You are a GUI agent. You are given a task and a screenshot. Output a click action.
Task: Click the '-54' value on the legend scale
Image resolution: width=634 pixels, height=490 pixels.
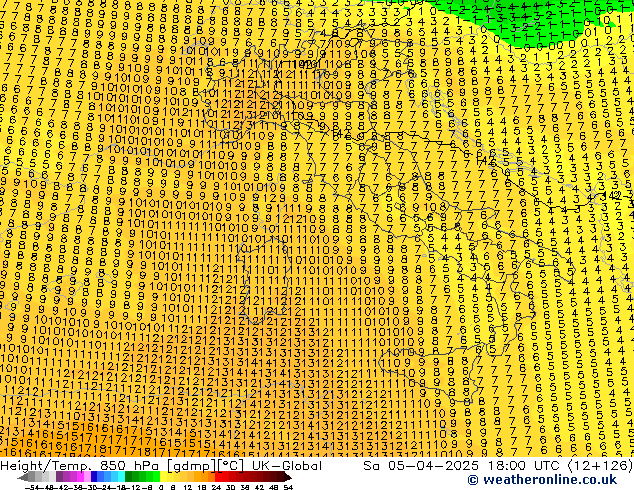pyautogui.click(x=32, y=487)
